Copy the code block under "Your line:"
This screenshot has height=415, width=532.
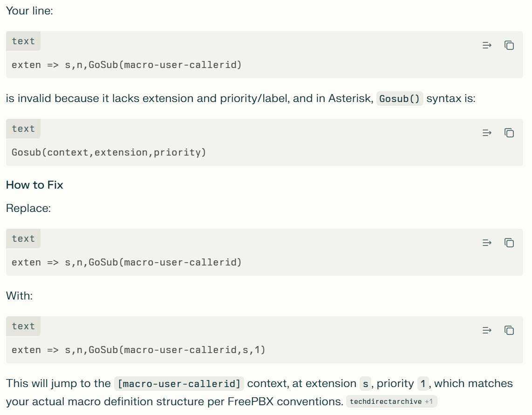tap(509, 45)
